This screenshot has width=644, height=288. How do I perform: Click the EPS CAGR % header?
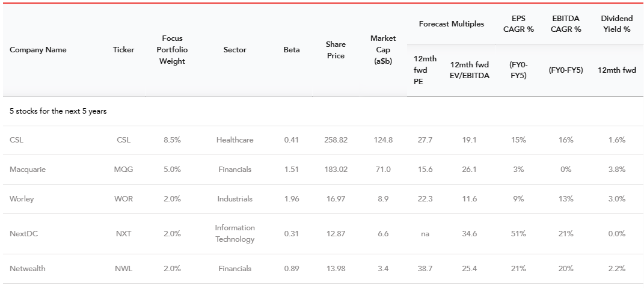(518, 24)
